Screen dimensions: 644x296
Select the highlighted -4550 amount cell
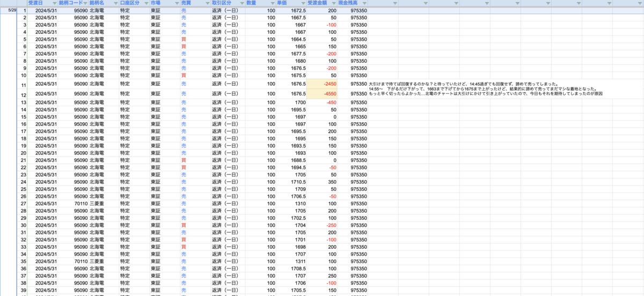322,94
